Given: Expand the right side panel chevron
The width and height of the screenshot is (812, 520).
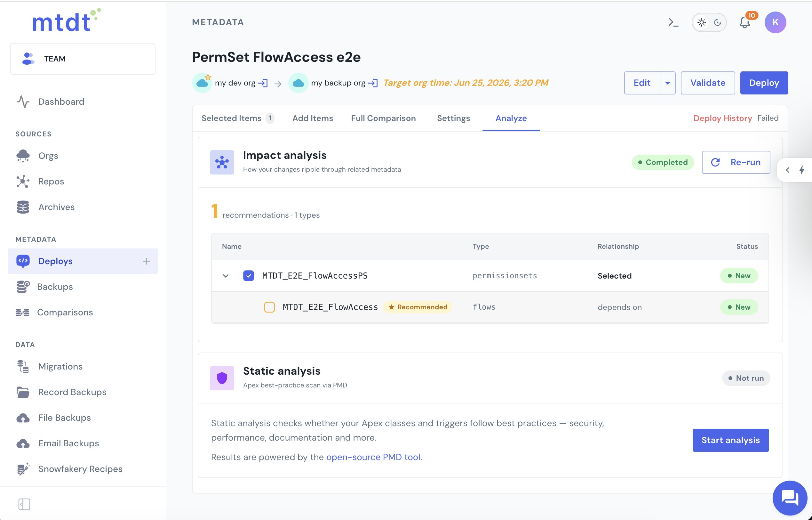Looking at the screenshot, I should point(787,170).
